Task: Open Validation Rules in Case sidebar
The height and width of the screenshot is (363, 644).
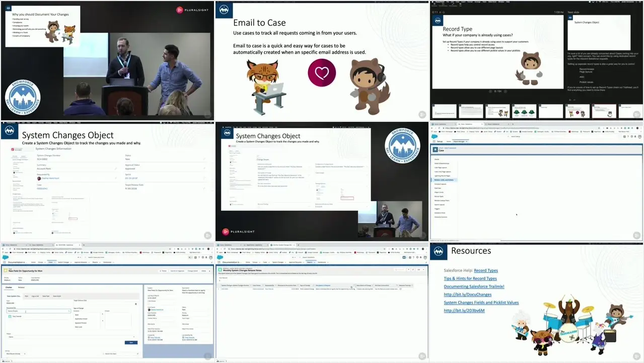Action: click(440, 213)
